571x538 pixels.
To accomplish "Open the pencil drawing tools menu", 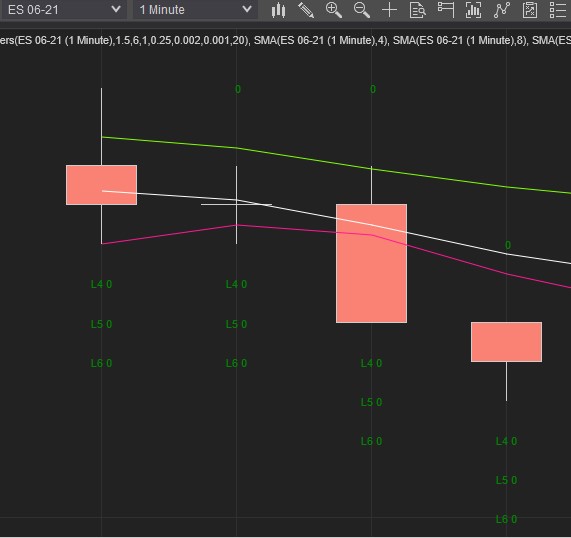I will tap(306, 10).
